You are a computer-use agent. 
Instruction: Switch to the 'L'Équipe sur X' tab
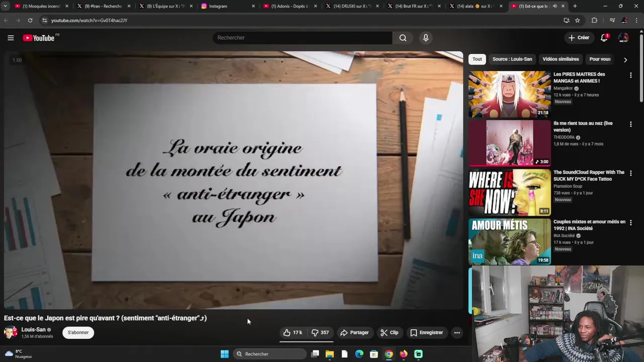tap(166, 6)
